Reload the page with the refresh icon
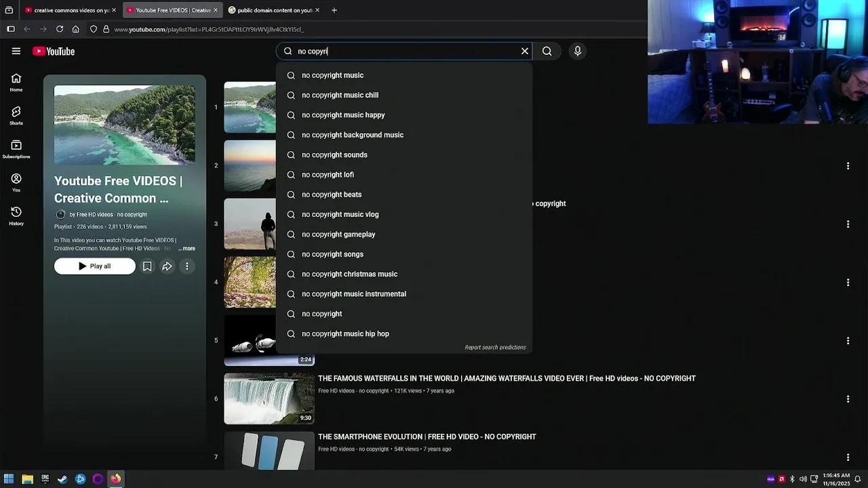The width and height of the screenshot is (868, 488). (x=60, y=29)
